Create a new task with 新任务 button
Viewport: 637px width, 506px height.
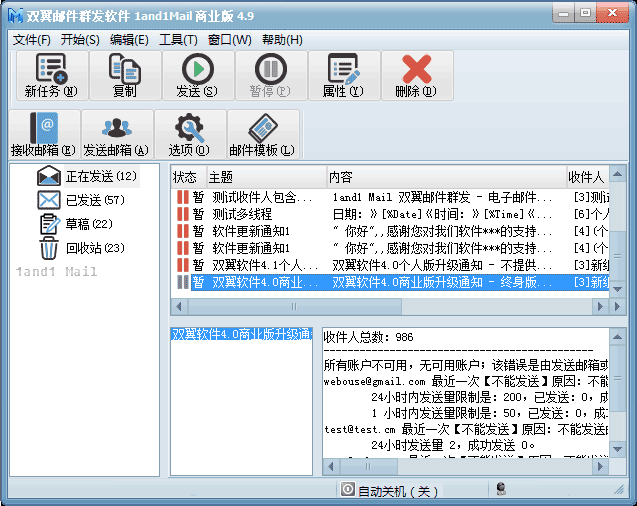tap(52, 76)
